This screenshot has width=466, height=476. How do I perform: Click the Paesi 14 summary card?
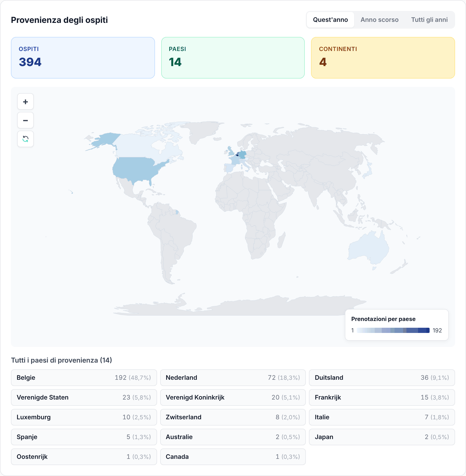[x=233, y=58]
